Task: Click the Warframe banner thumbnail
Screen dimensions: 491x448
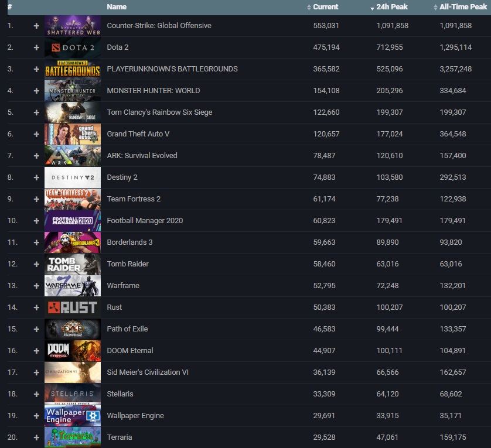Action: (x=72, y=285)
